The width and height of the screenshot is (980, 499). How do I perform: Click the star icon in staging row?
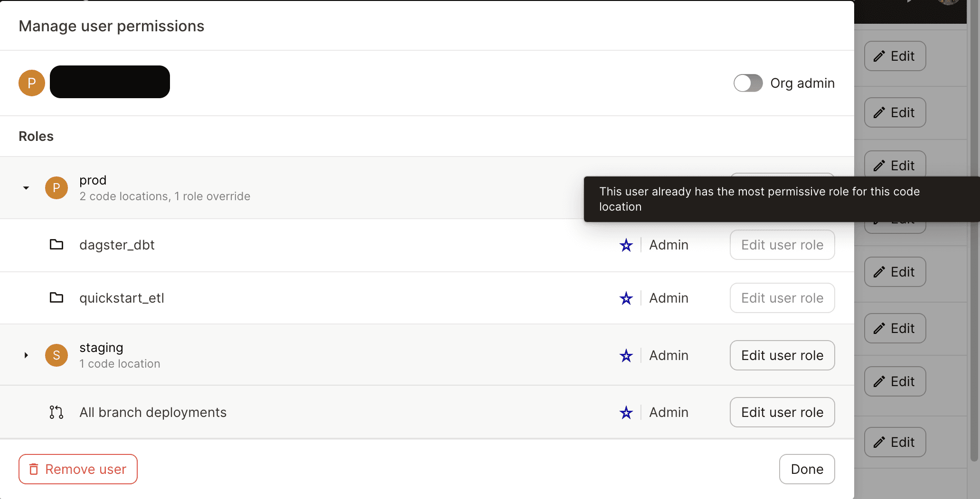(626, 355)
